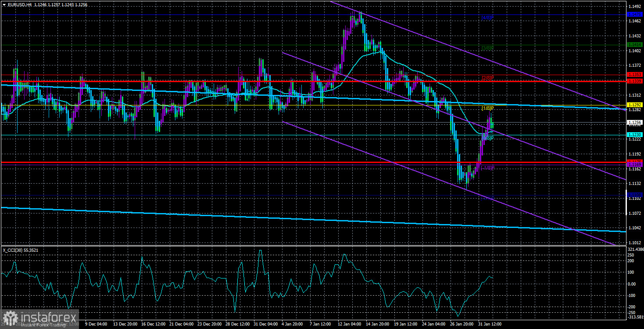The image size is (644, 329).
Task: Select the yellow 1.1292 price tag
Action: coord(635,105)
